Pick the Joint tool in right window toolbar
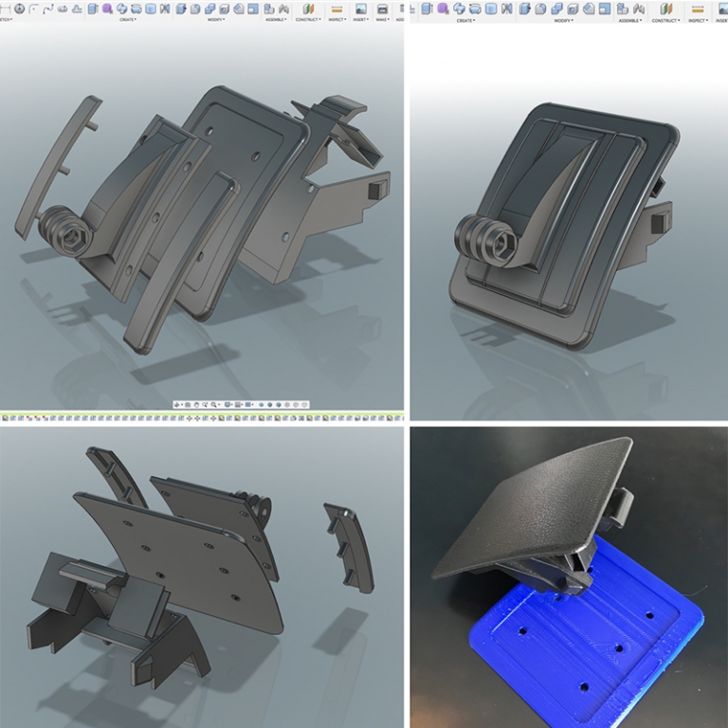The height and width of the screenshot is (728, 728). click(639, 9)
